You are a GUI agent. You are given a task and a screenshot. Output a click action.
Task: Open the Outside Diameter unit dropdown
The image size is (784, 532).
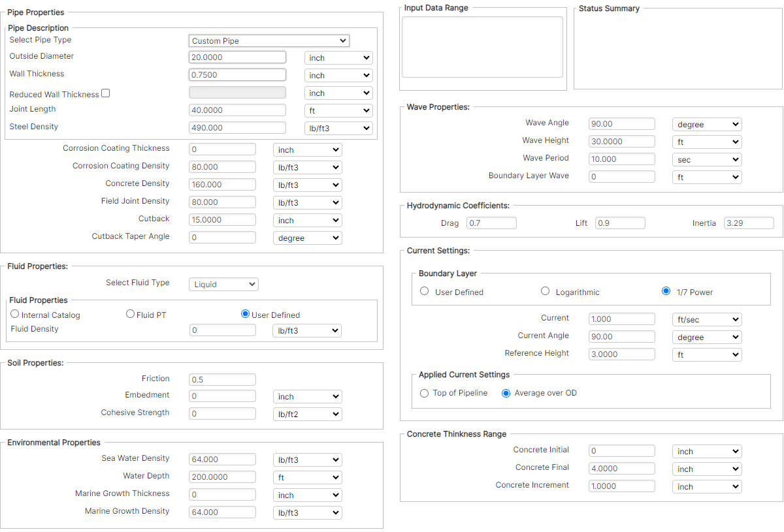pos(338,57)
